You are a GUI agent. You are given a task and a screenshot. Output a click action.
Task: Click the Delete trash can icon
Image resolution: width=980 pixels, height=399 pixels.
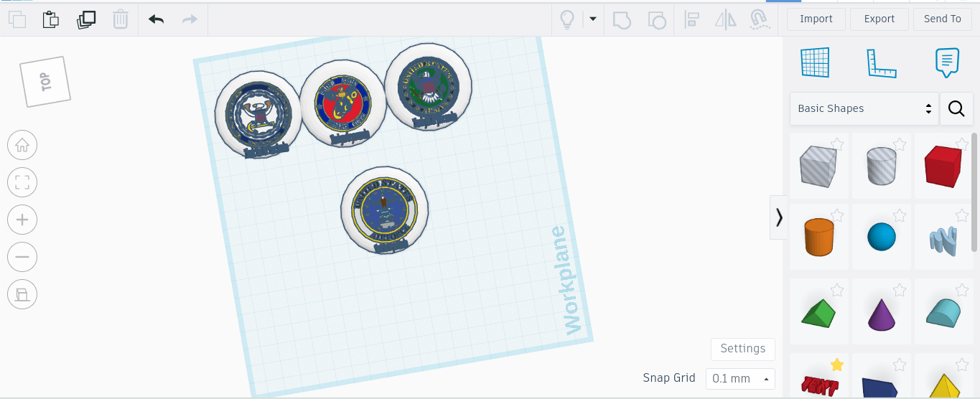pyautogui.click(x=121, y=19)
